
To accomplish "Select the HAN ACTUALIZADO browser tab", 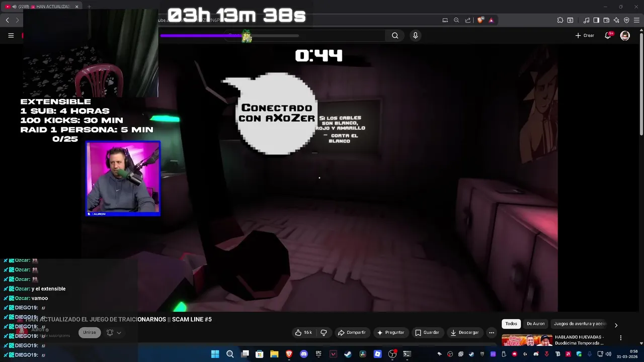I will click(41, 7).
